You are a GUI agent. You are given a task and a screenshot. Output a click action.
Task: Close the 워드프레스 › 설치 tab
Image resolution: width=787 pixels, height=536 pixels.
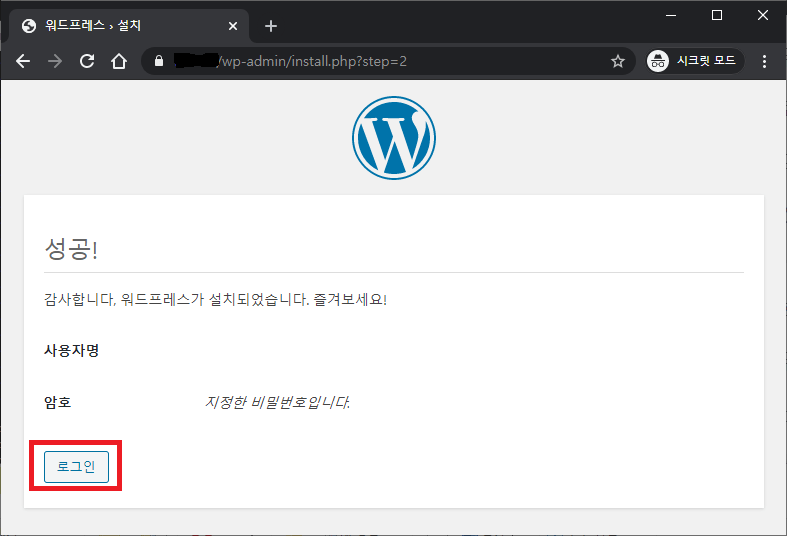pyautogui.click(x=233, y=26)
